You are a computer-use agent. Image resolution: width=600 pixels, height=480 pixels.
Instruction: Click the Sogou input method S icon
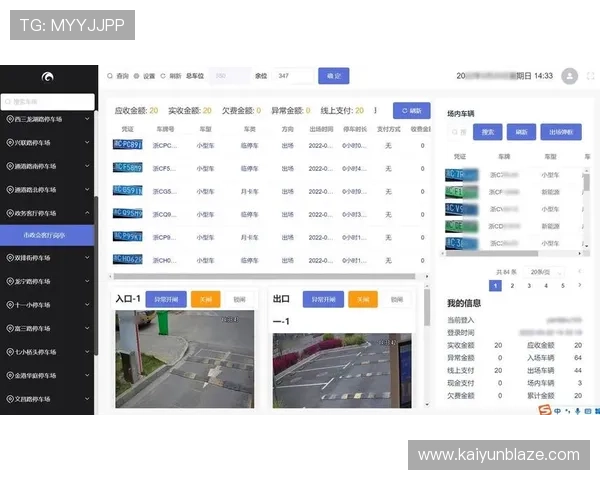click(545, 410)
